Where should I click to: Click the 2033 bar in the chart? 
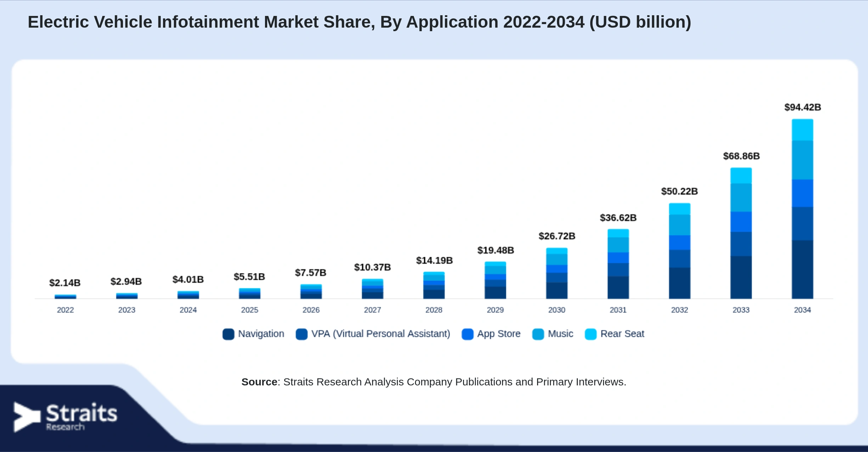(741, 233)
